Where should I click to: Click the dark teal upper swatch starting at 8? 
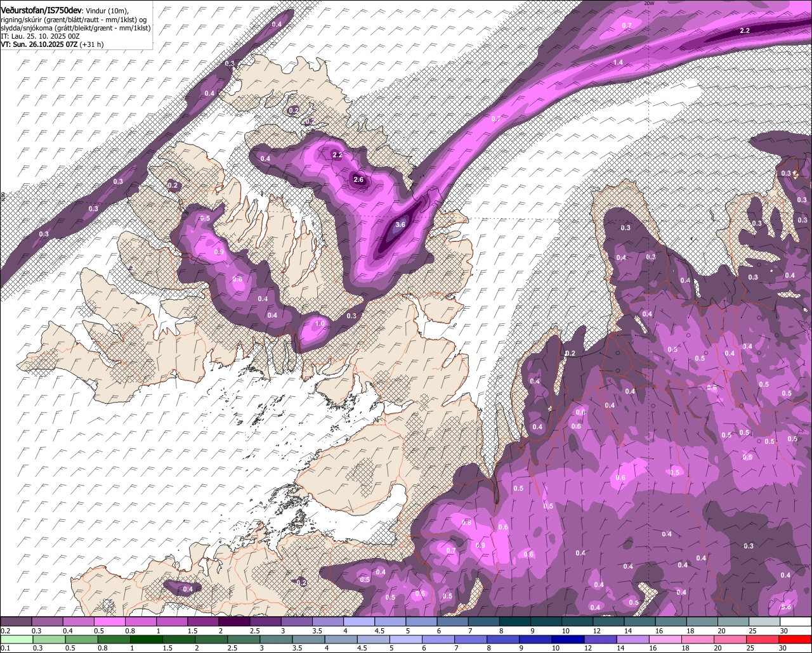(x=515, y=621)
